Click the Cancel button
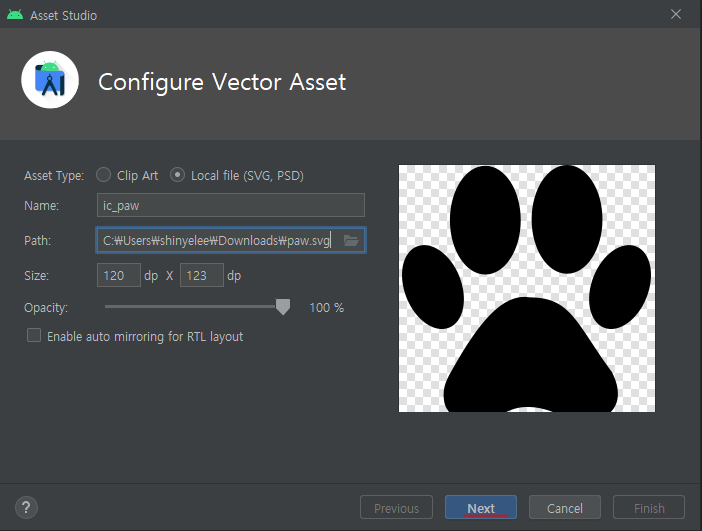702x531 pixels. pyautogui.click(x=565, y=507)
